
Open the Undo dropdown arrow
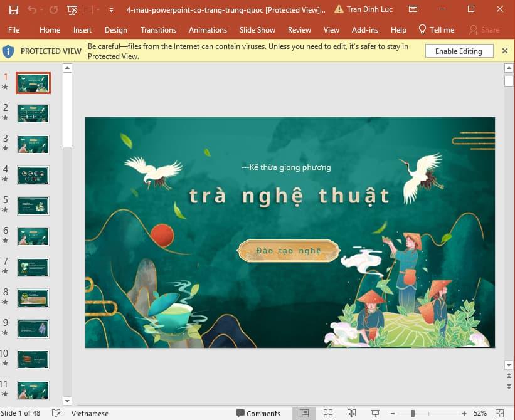tap(41, 9)
